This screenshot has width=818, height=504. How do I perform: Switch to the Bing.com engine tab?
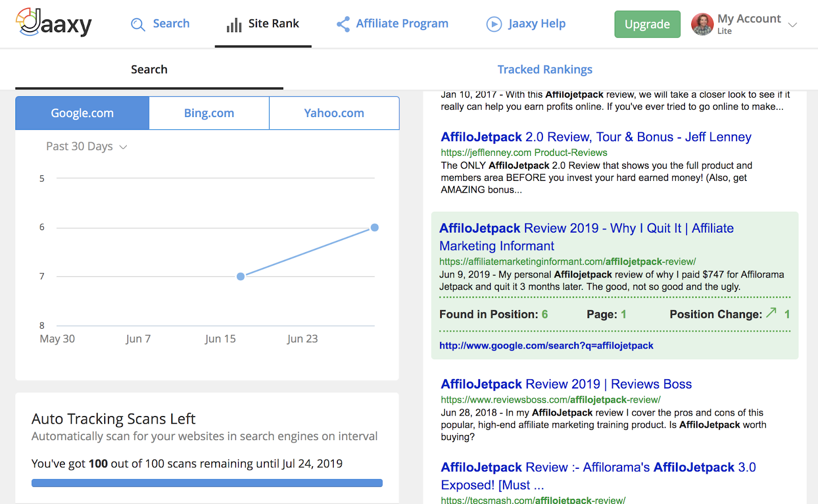pos(209,113)
